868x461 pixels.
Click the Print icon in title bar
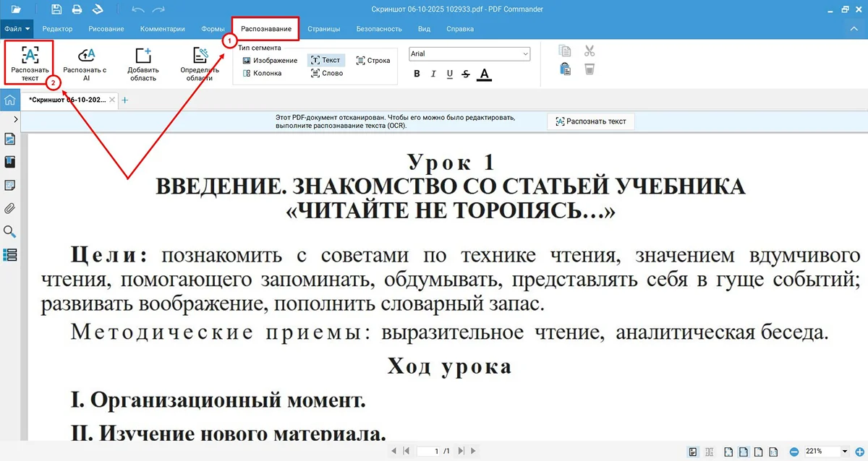tap(77, 9)
